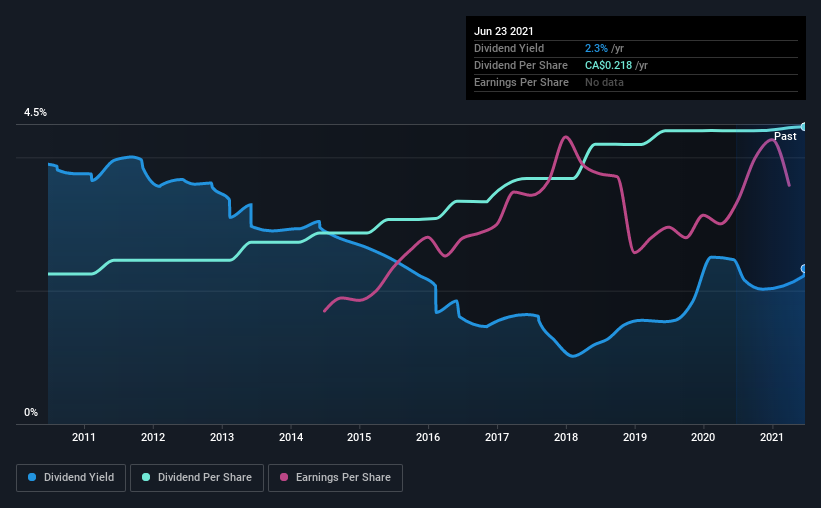Click the 2016 year tick label
Viewport: 821px width, 508px height.
pos(428,437)
